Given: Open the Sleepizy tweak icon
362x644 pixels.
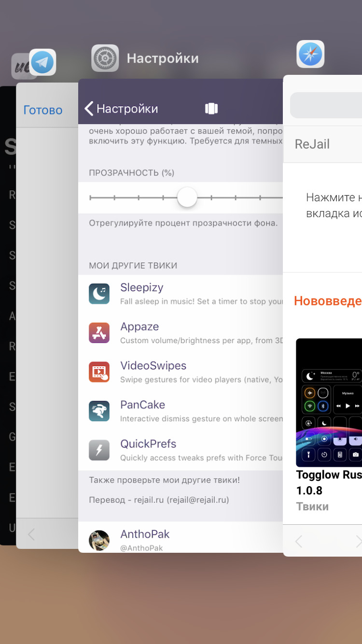Looking at the screenshot, I should (99, 294).
